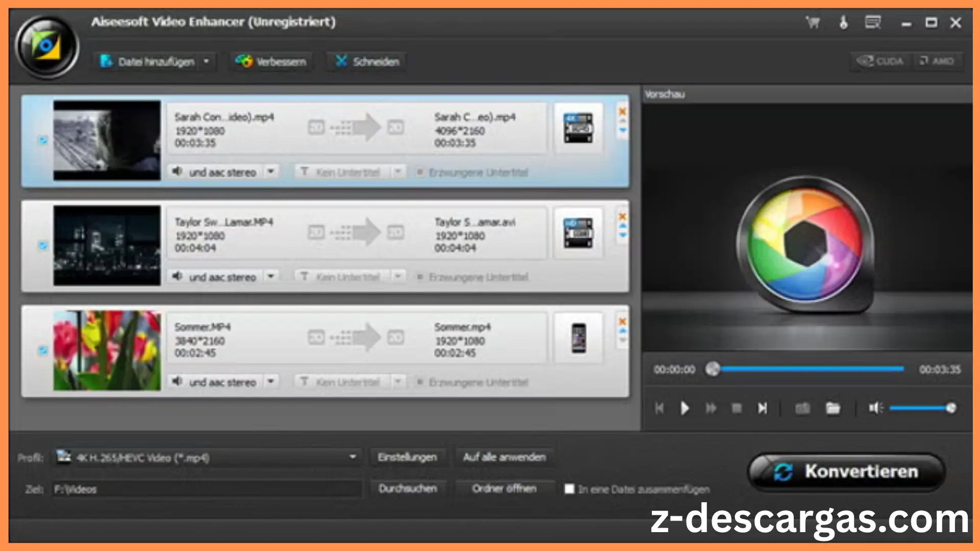This screenshot has height=551, width=980.
Task: Move Sarah video down in list
Action: click(x=623, y=130)
